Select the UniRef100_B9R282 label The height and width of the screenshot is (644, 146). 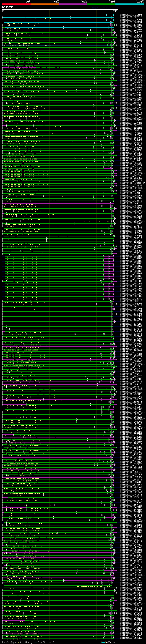point(131,552)
